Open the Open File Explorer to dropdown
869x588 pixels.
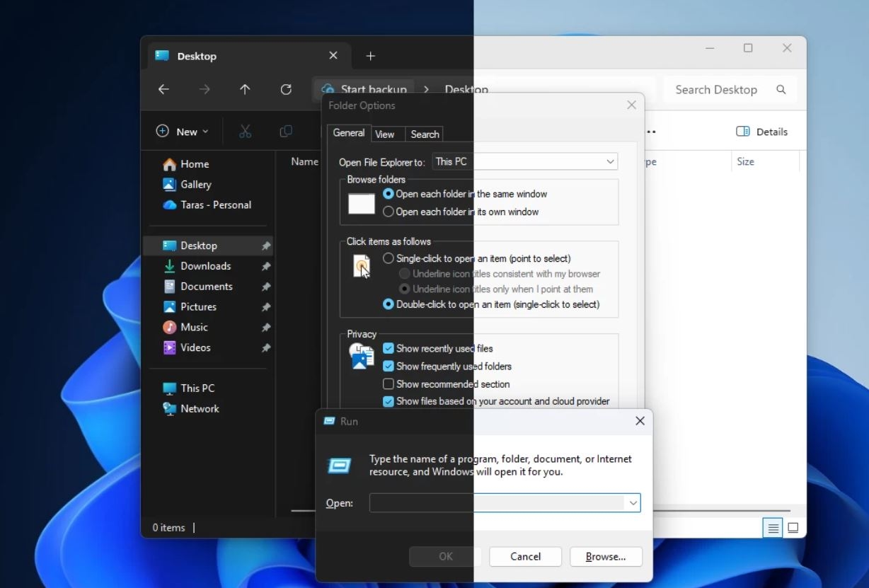pos(525,162)
